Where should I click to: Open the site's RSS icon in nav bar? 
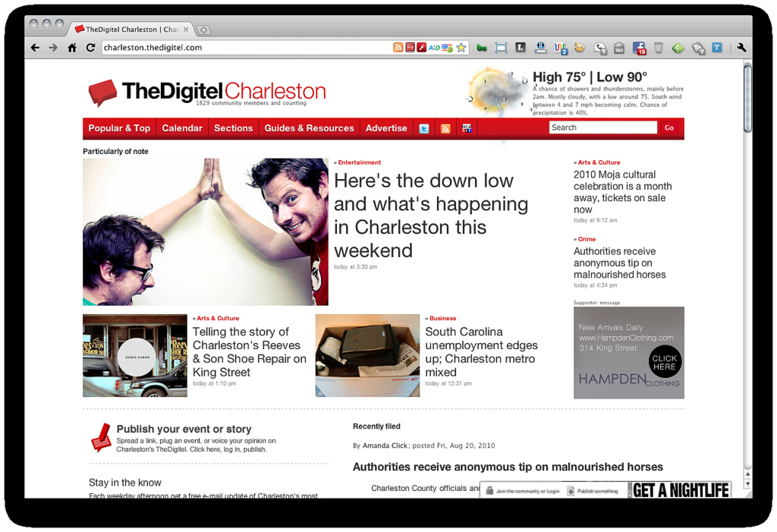445,129
